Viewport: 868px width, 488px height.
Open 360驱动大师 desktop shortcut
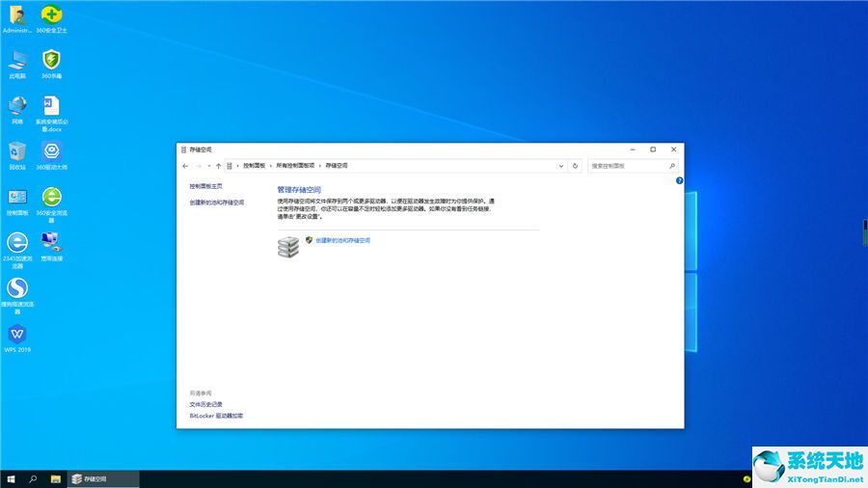51,151
